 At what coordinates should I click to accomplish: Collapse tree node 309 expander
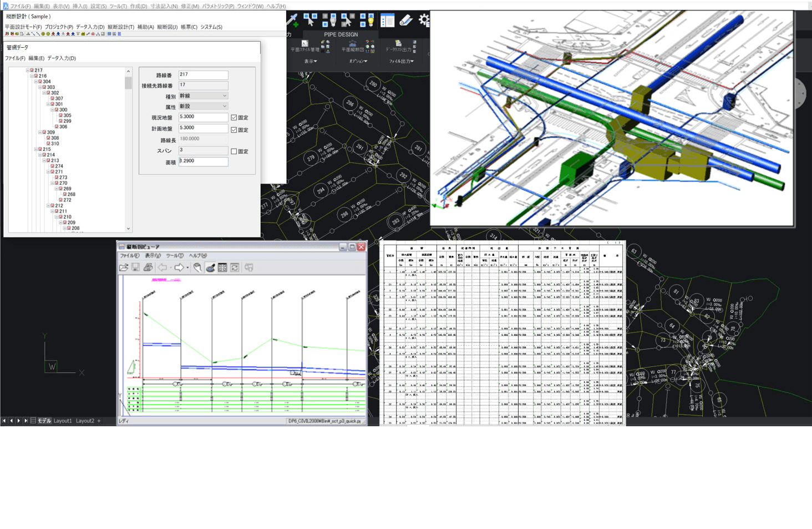[x=40, y=133]
